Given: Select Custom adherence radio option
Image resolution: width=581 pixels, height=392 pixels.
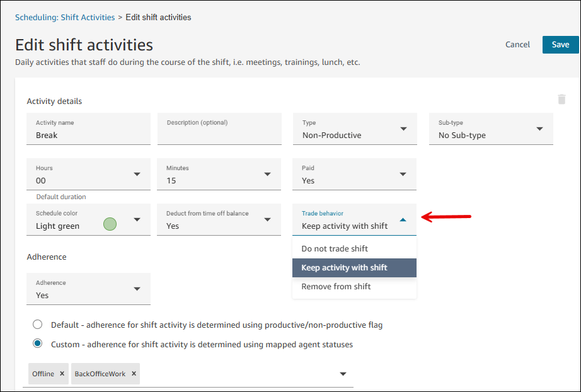Looking at the screenshot, I should [x=38, y=343].
